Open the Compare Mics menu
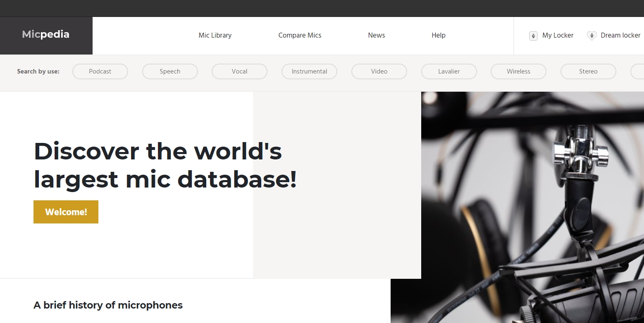Screen dimensions: 644x323 (x=300, y=35)
